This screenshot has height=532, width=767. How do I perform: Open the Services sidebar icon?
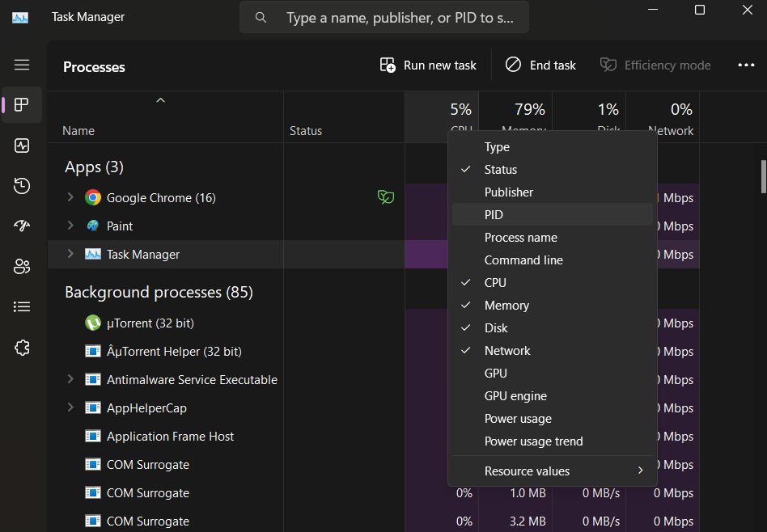click(22, 348)
